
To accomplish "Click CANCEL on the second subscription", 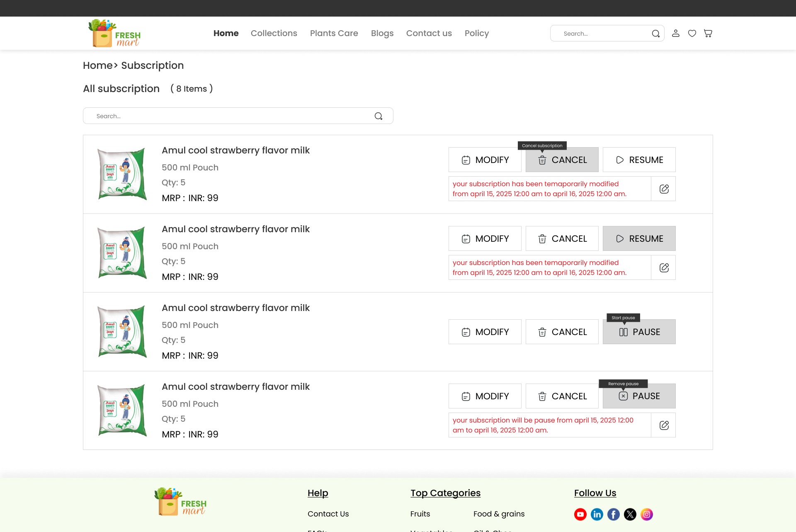I will tap(562, 238).
